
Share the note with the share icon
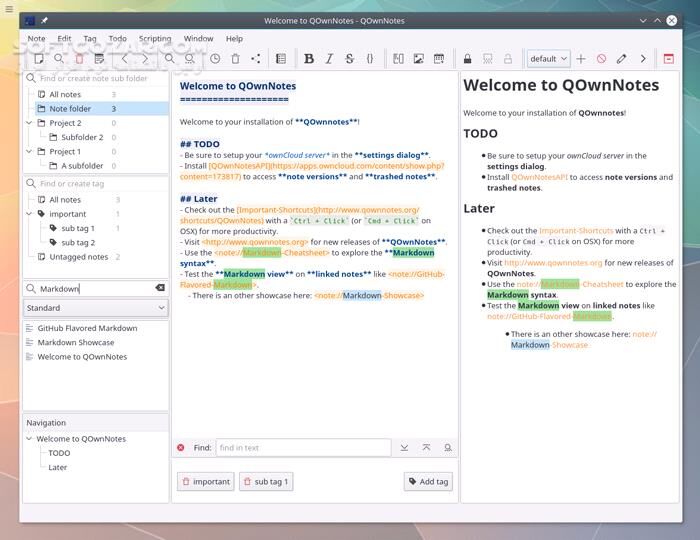[x=256, y=58]
